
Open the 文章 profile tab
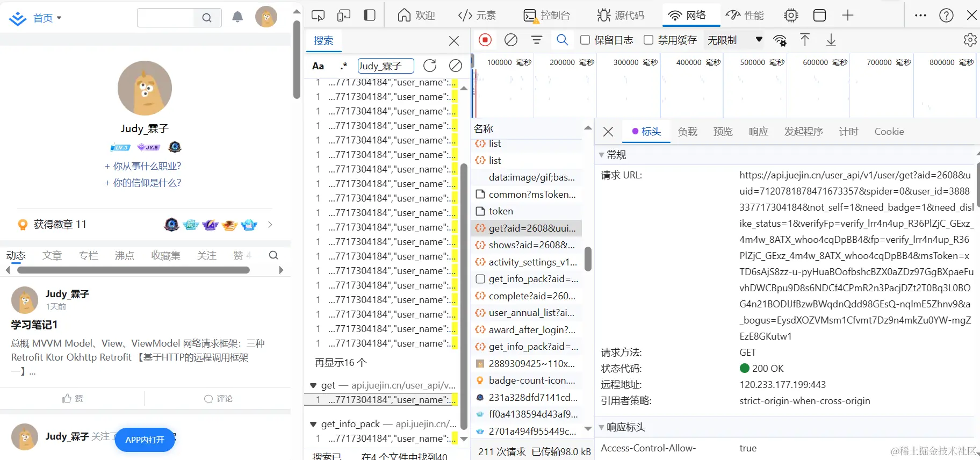pyautogui.click(x=52, y=255)
